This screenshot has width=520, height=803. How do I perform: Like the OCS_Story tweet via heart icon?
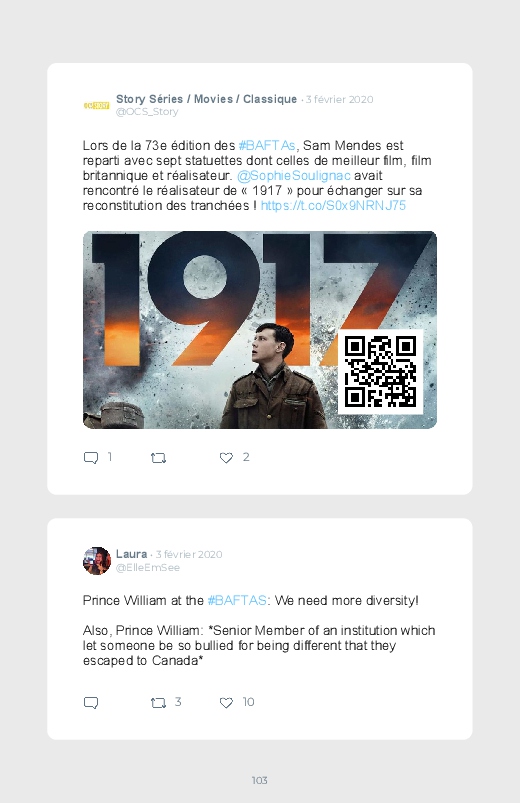tap(226, 457)
